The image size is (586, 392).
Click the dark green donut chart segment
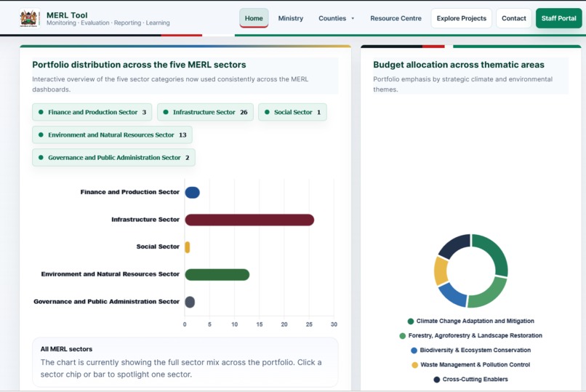[x=494, y=251]
